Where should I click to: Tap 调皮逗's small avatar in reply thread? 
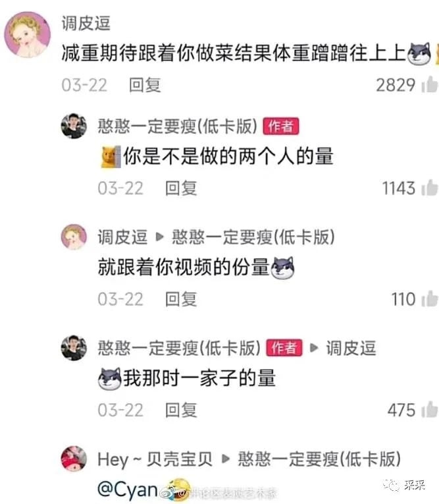click(74, 237)
